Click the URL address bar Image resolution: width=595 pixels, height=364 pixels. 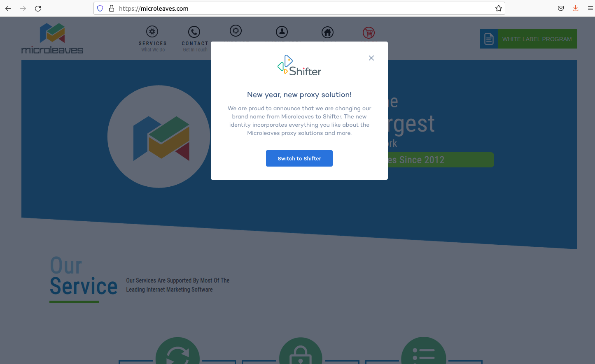click(288, 8)
